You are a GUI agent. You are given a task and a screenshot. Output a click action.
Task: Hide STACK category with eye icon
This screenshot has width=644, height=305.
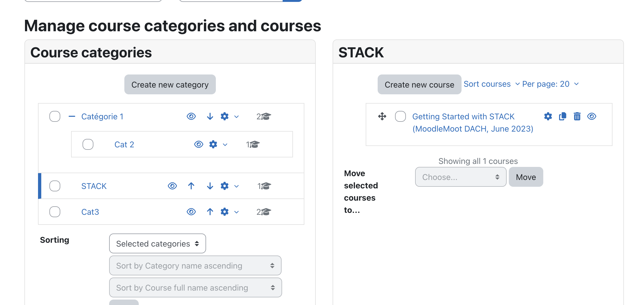[172, 186]
